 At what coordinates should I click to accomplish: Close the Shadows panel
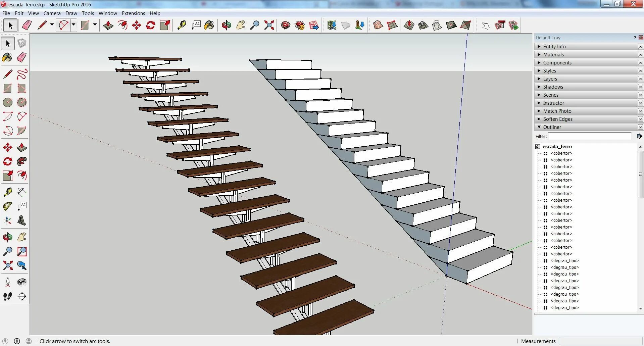(640, 87)
